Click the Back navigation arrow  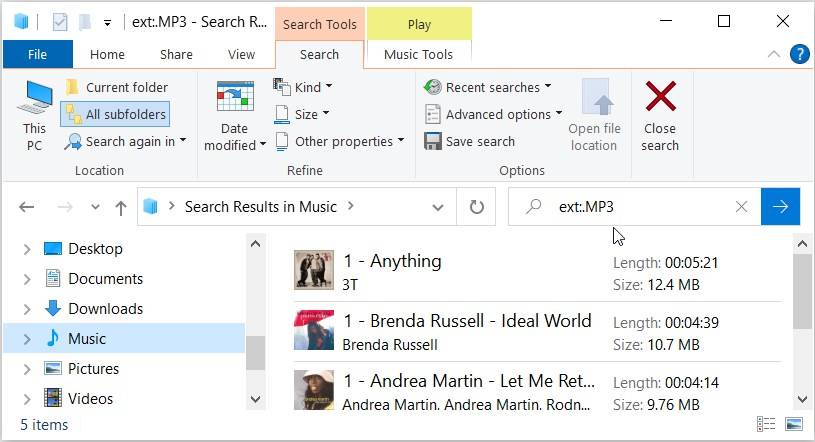click(x=27, y=207)
